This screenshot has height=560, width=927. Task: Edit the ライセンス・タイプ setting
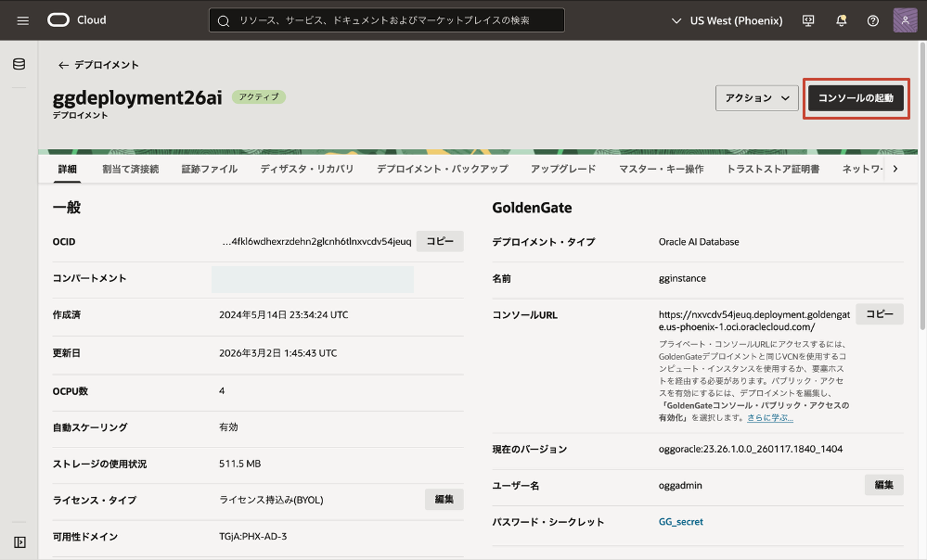click(x=444, y=500)
